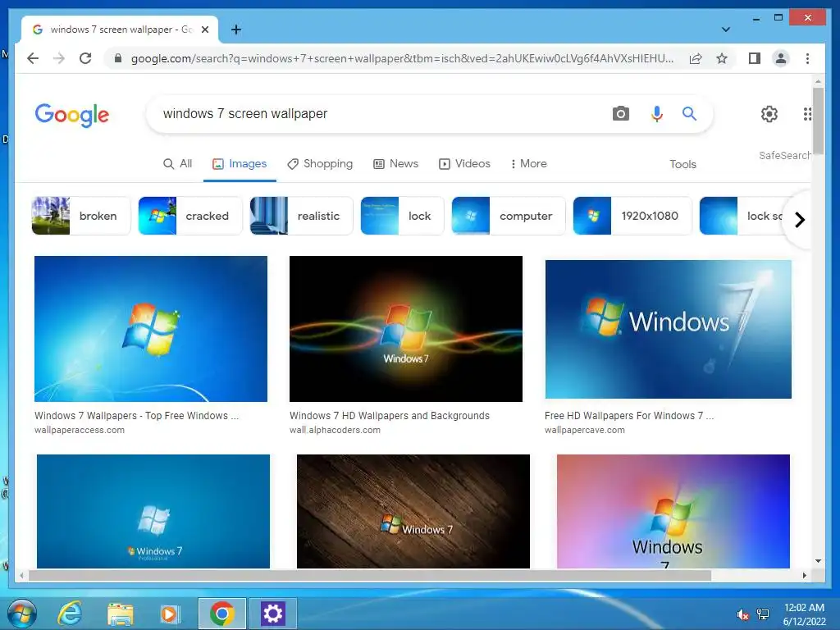Open 'Windows 7 HD Wallpapers and Backgrounds' link
This screenshot has width=840, height=630.
(390, 416)
